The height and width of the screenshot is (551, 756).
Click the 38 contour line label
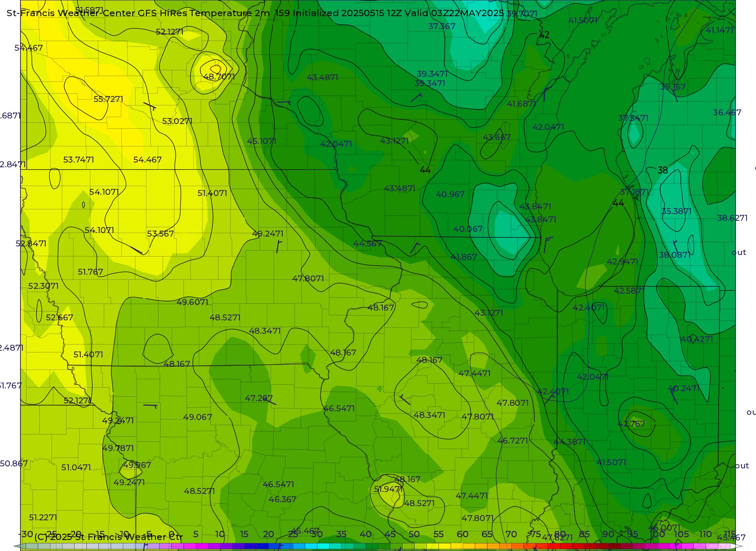663,170
